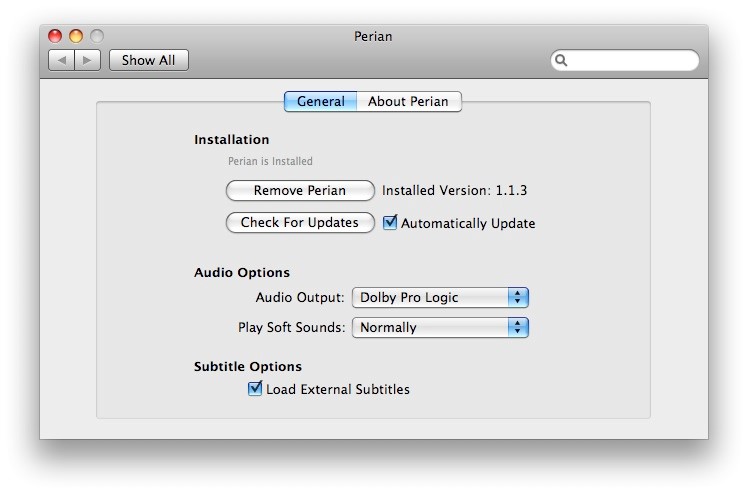This screenshot has height=494, width=748.
Task: Click the Load External Subtitles label
Action: coord(338,389)
